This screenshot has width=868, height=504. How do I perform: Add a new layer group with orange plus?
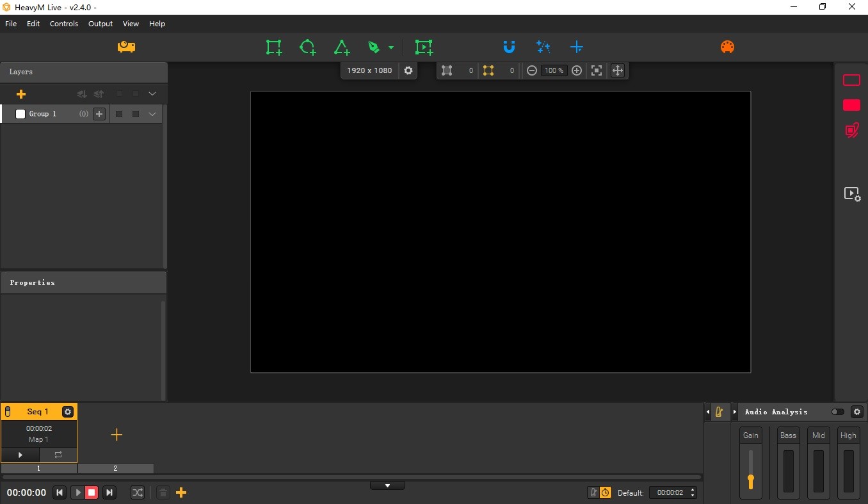click(x=21, y=94)
